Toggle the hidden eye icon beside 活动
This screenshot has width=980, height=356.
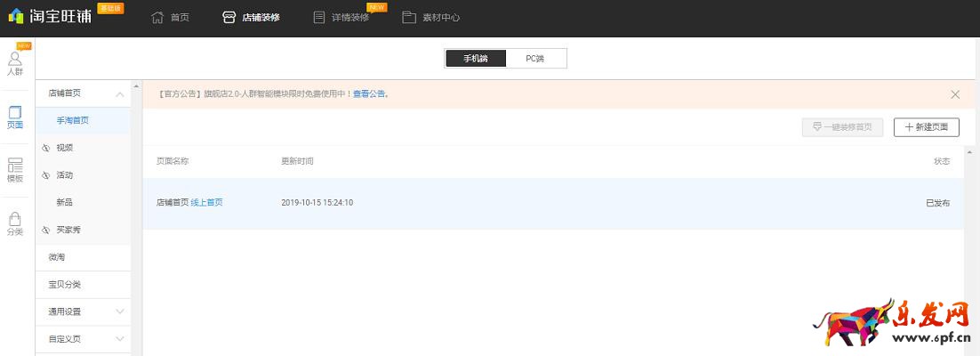click(x=46, y=175)
